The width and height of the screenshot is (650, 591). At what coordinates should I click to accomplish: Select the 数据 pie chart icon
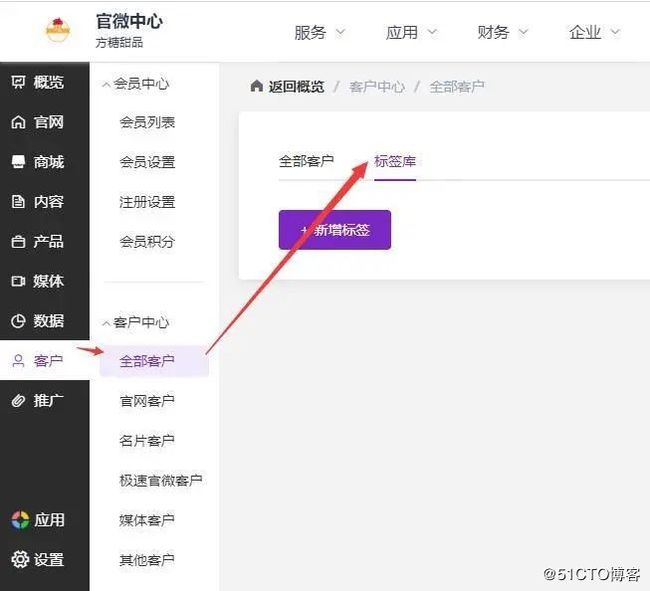18,321
